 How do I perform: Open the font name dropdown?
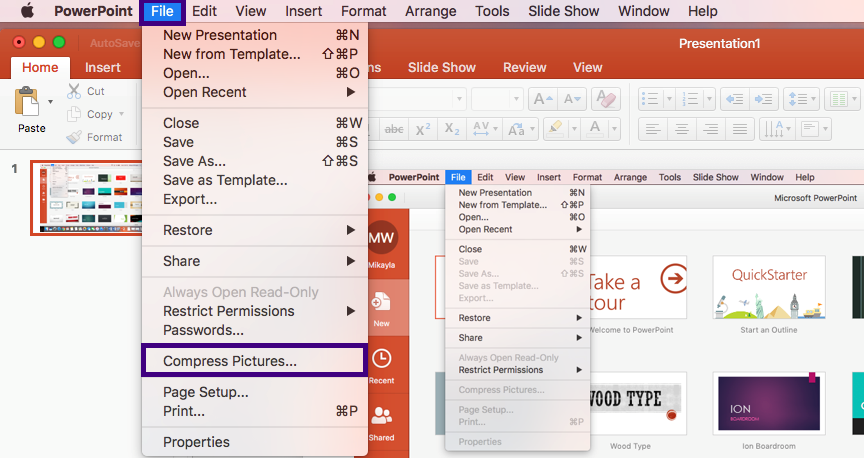coord(459,100)
